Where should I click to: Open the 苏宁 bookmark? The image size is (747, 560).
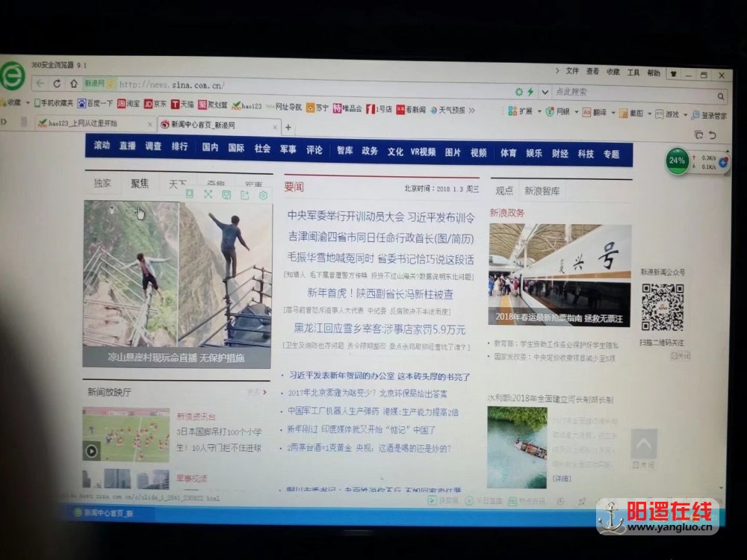317,108
